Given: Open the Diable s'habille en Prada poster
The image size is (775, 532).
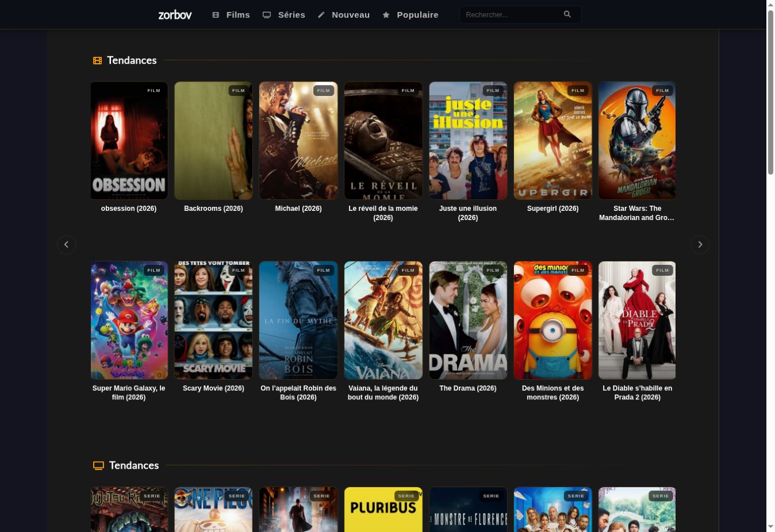Looking at the screenshot, I should coord(637,321).
